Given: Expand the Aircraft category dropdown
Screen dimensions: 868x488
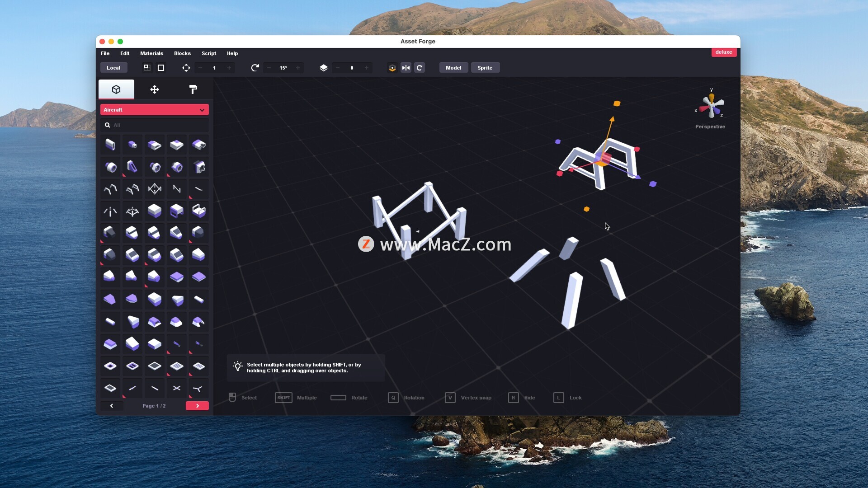Looking at the screenshot, I should tap(155, 110).
